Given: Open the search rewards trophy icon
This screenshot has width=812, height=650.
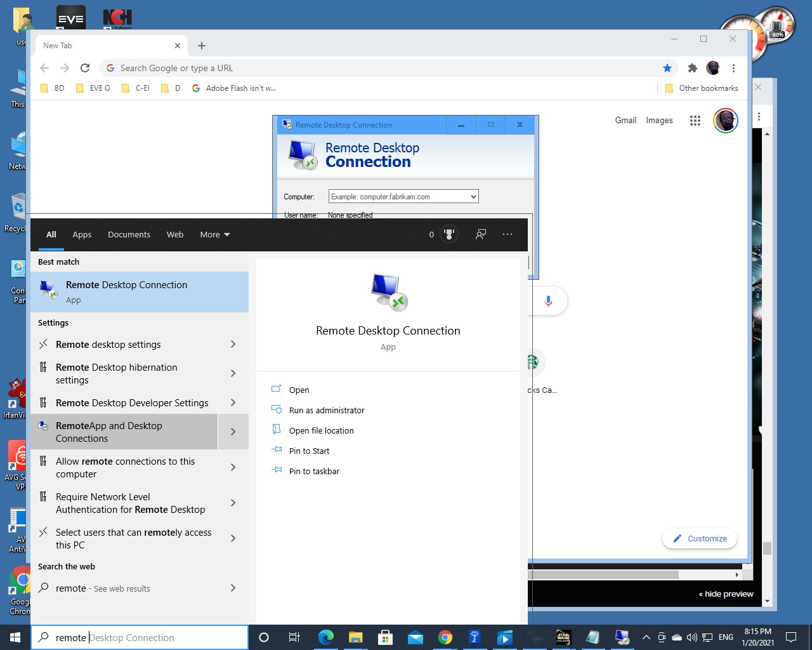Looking at the screenshot, I should 449,234.
